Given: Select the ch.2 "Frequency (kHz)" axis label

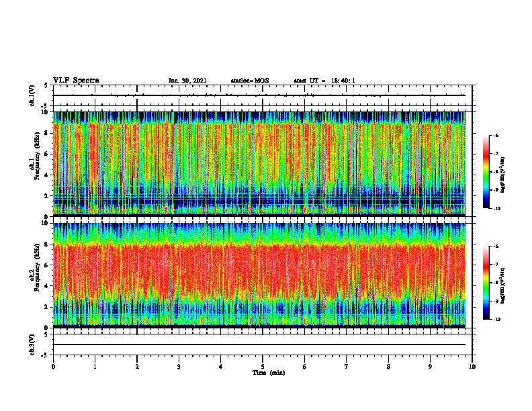Looking at the screenshot, I should pos(37,267).
